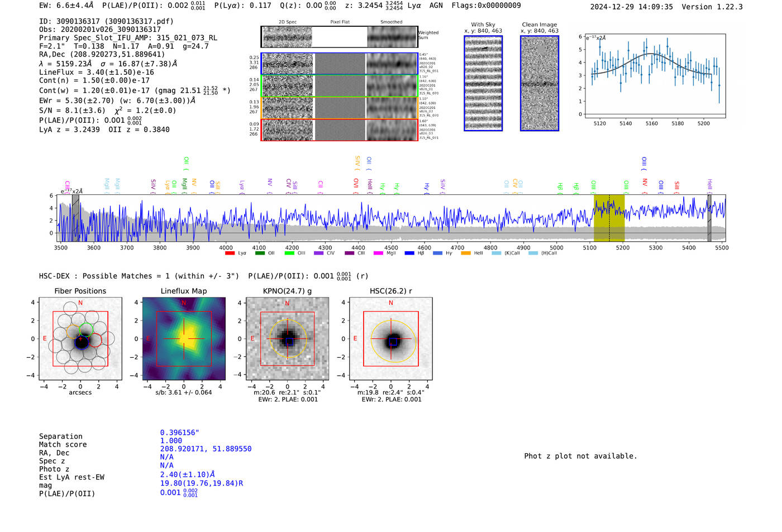The height and width of the screenshot is (532, 782).
Task: Select the red-bordered fiber 2D spec row
Action: coord(340,130)
